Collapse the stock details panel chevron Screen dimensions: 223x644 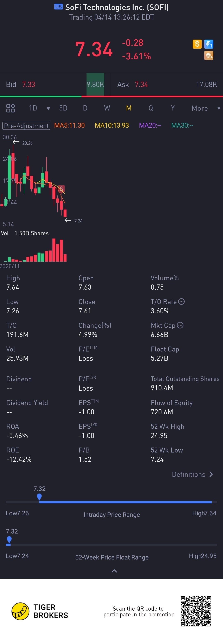point(114,571)
